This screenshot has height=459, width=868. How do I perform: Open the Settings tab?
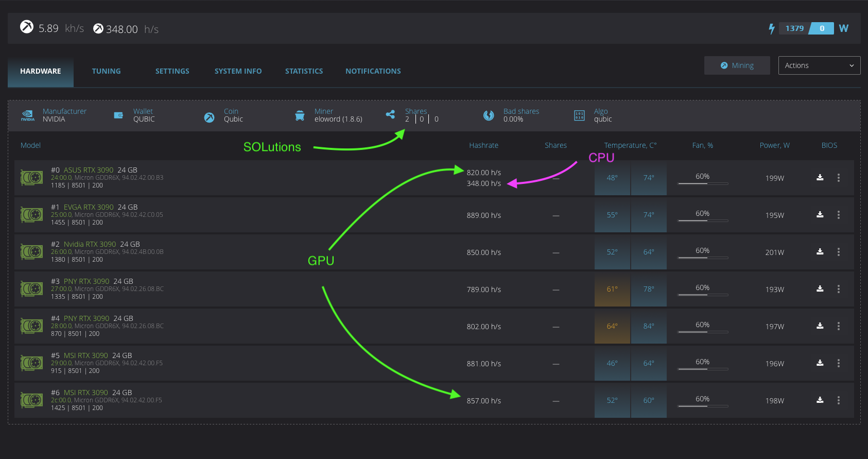click(172, 72)
